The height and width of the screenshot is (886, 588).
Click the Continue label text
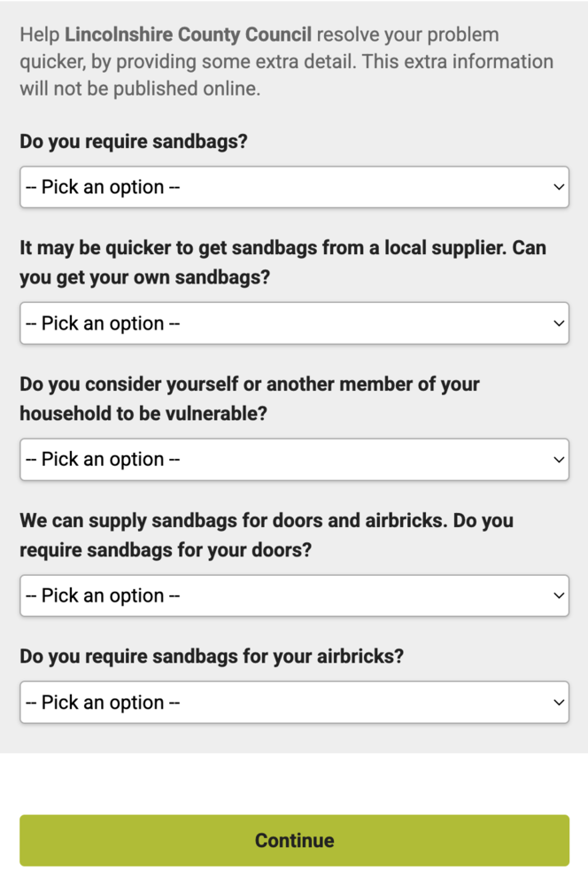point(294,840)
